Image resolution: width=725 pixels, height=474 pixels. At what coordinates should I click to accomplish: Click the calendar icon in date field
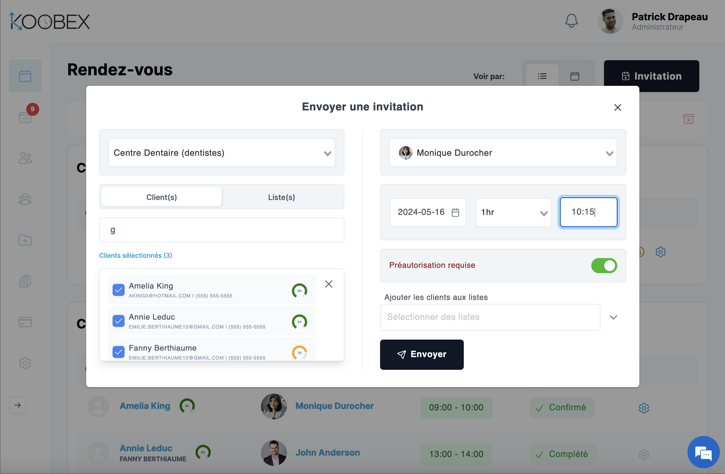pos(455,212)
